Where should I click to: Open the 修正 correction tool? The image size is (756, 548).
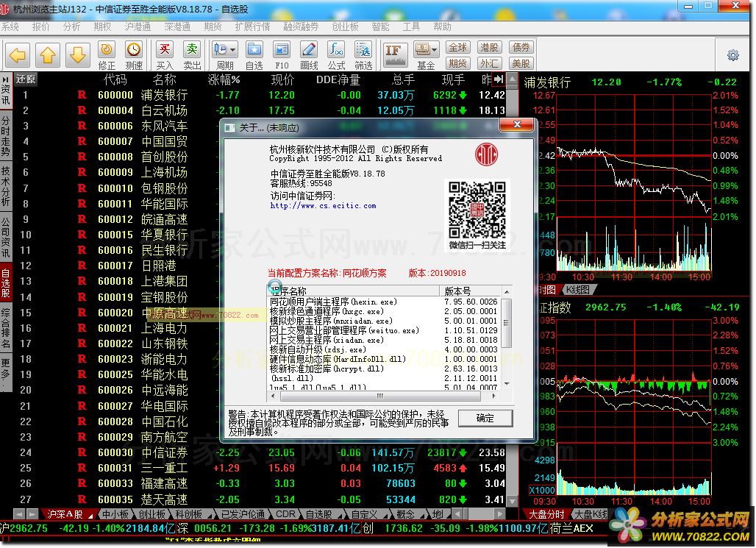[107, 55]
